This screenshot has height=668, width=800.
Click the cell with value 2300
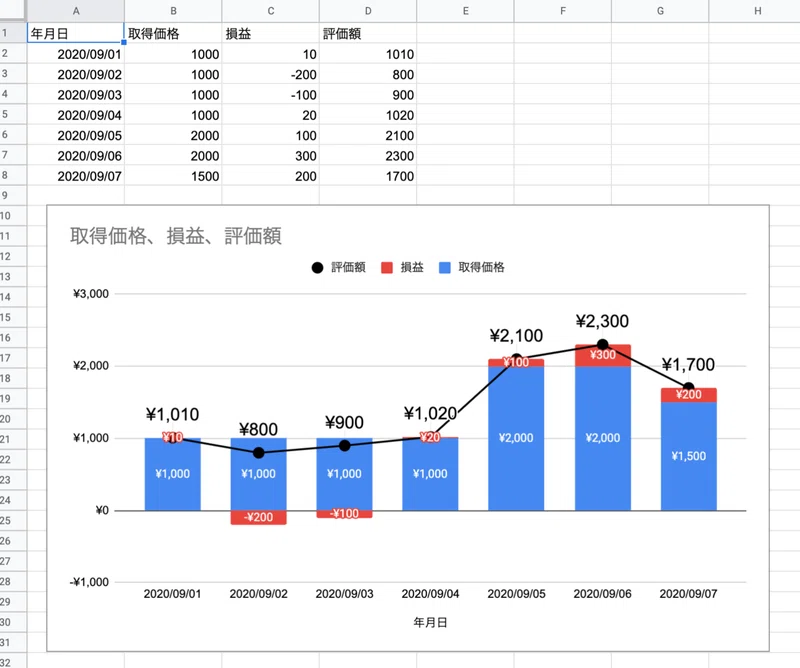pyautogui.click(x=368, y=155)
